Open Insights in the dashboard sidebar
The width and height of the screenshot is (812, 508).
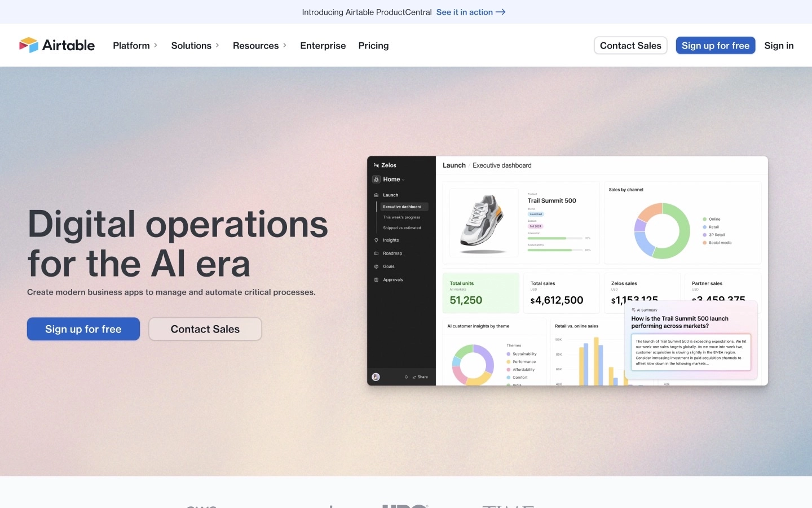coord(391,240)
